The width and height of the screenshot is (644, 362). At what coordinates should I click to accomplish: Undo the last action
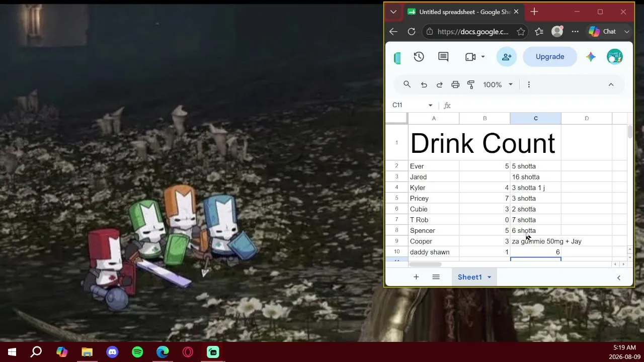424,84
